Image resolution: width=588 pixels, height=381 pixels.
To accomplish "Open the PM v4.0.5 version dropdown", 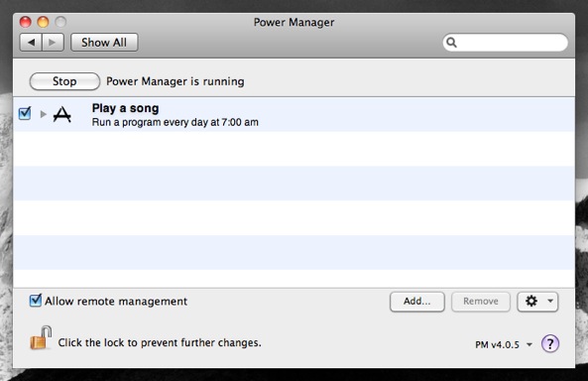I will pos(504,344).
